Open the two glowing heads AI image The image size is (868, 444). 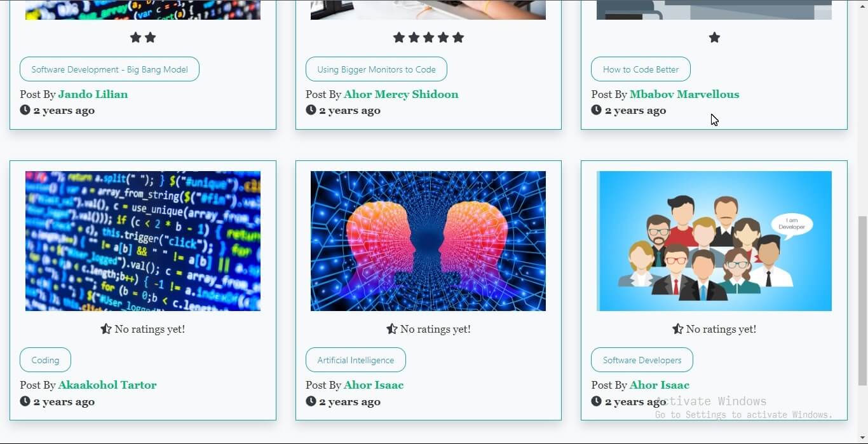[428, 241]
